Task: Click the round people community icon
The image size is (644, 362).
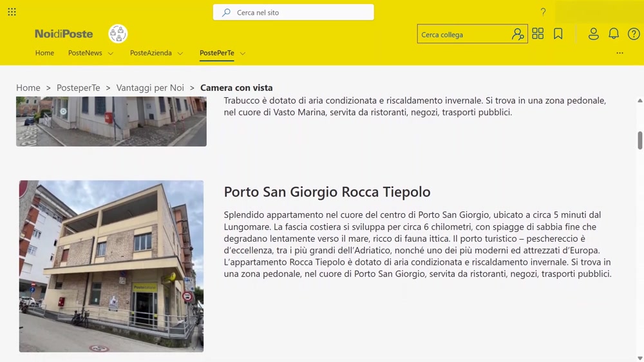Action: pos(118,33)
